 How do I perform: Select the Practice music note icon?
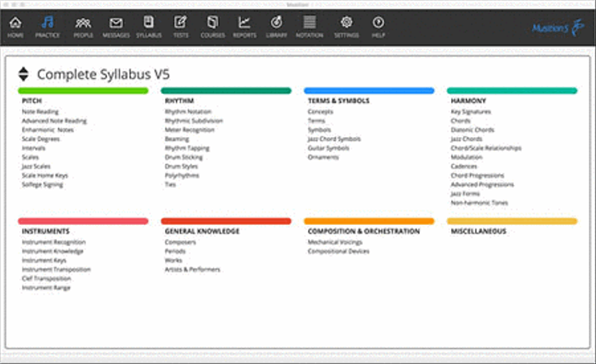(48, 23)
